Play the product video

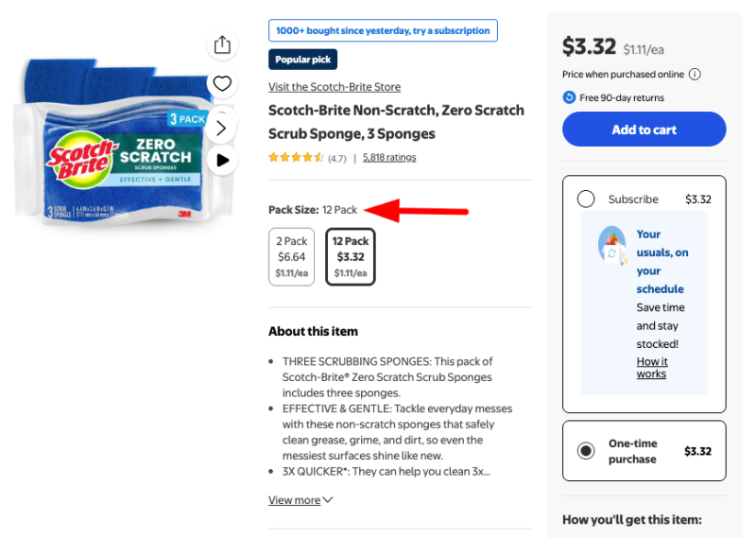coord(222,160)
